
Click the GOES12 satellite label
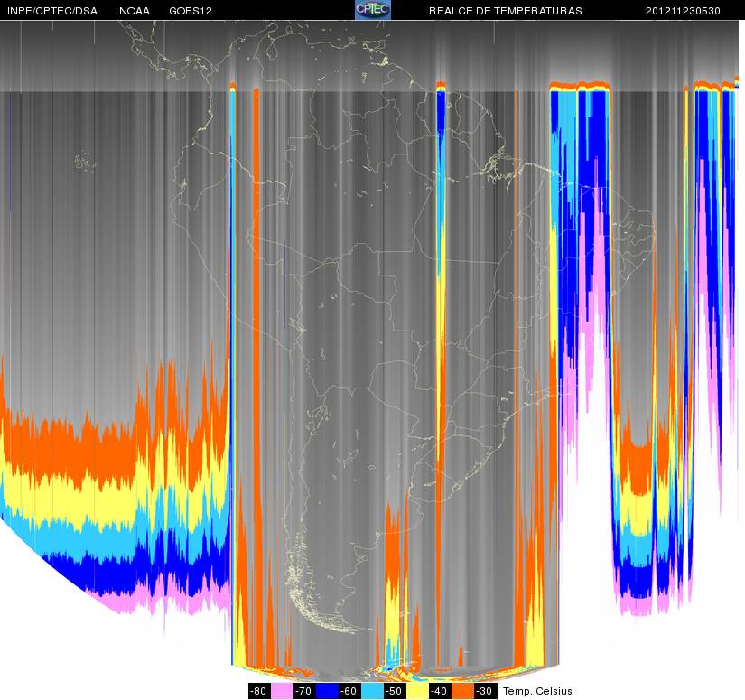191,11
